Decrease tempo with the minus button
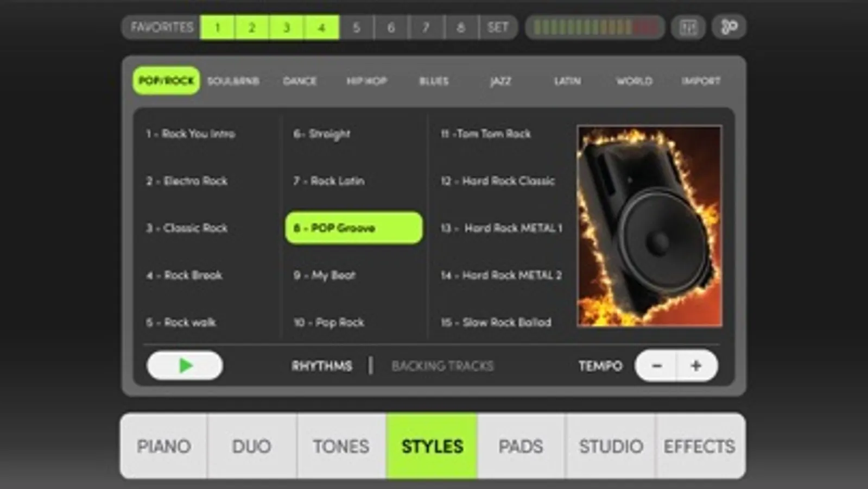Image resolution: width=868 pixels, height=489 pixels. coord(656,366)
